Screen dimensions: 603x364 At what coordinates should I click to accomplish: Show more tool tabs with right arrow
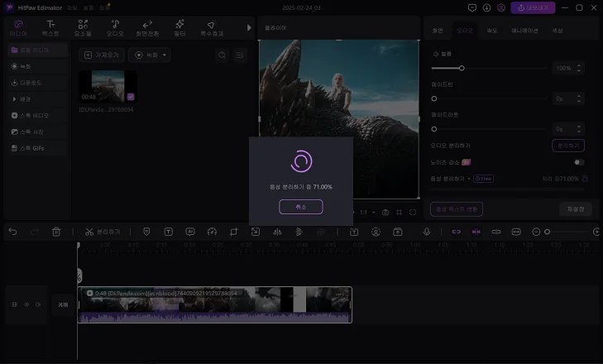[250, 28]
